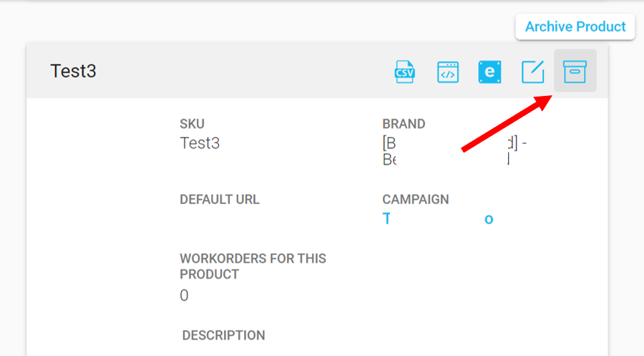This screenshot has width=644, height=356.
Task: Open the HTML code embed icon
Action: point(448,72)
